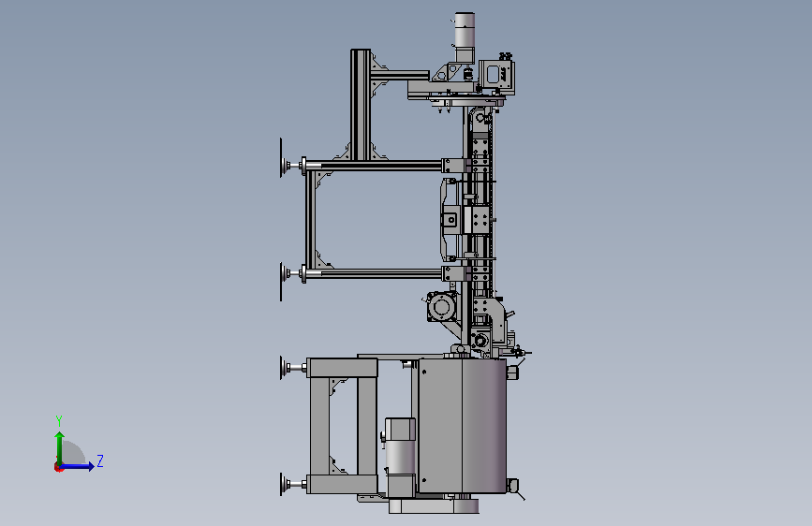Select the large gray cabinet box at the base
Screen dimensions: 812x526
pos(462,426)
